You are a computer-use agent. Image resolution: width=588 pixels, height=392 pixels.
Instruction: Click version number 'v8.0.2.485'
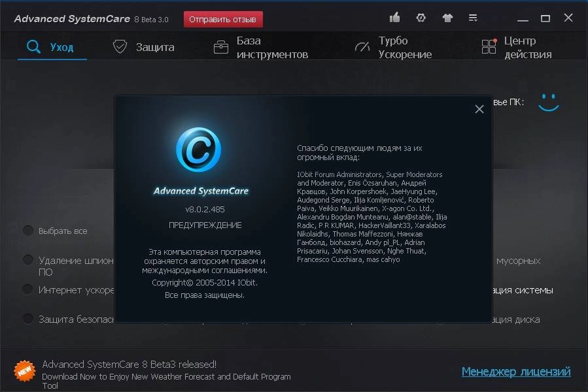point(205,210)
